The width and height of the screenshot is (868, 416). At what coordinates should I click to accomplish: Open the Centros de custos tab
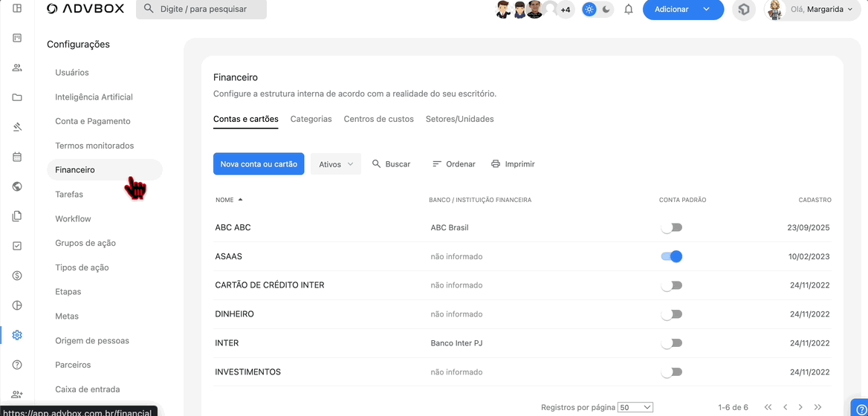(378, 119)
